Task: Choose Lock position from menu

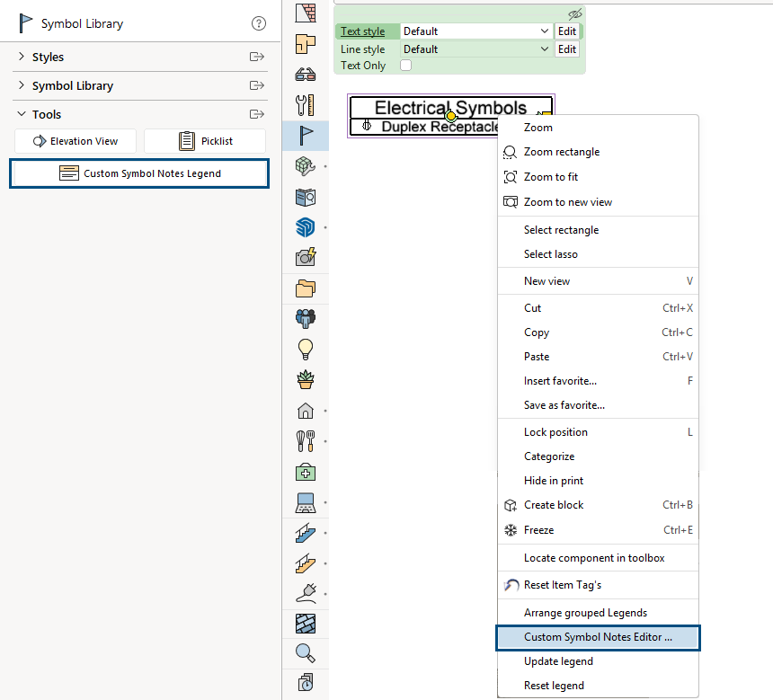Action: click(x=598, y=432)
